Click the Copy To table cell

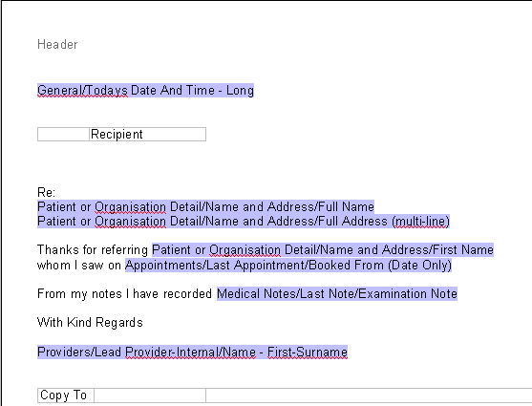pyautogui.click(x=66, y=395)
